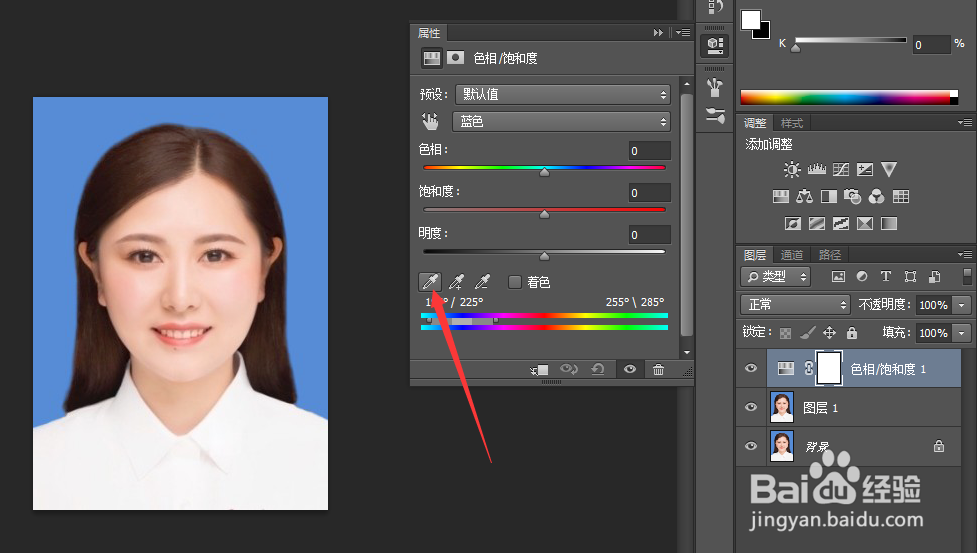Add an Invert adjustment
This screenshot has height=553, width=977.
tap(793, 224)
